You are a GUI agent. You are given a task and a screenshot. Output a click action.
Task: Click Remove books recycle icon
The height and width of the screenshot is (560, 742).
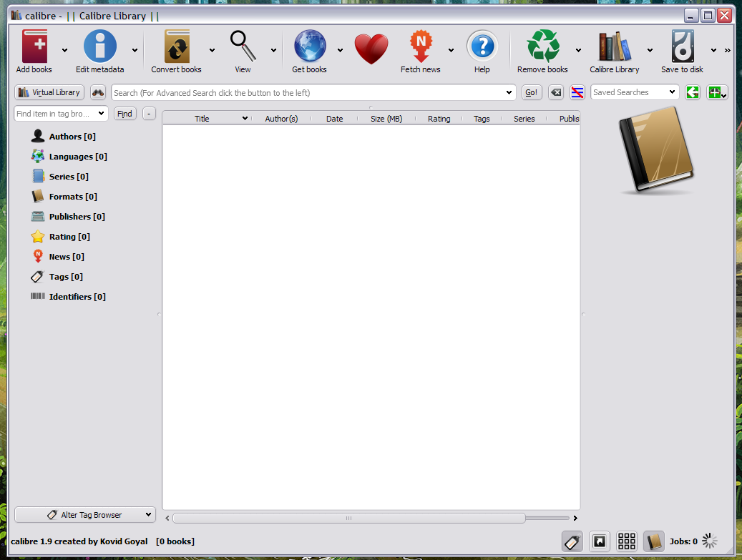[543, 46]
